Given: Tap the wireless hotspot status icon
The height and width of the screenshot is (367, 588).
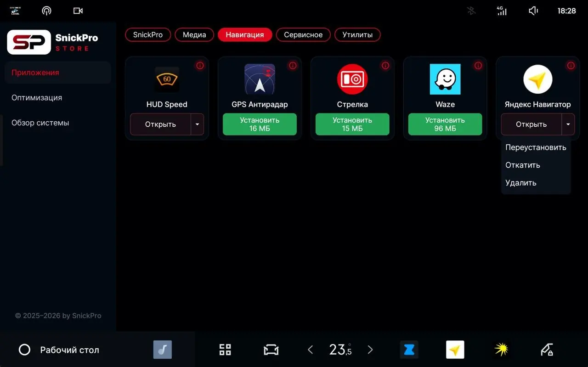Looking at the screenshot, I should 46,11.
